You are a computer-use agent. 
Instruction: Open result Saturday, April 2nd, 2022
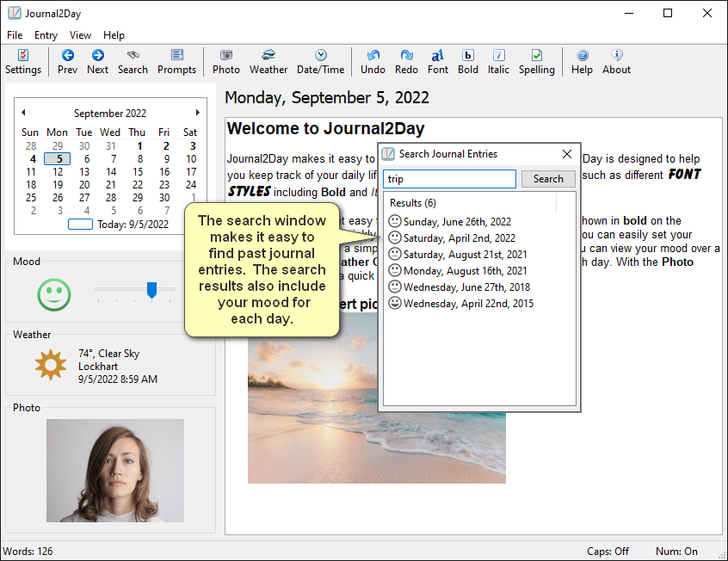(460, 238)
